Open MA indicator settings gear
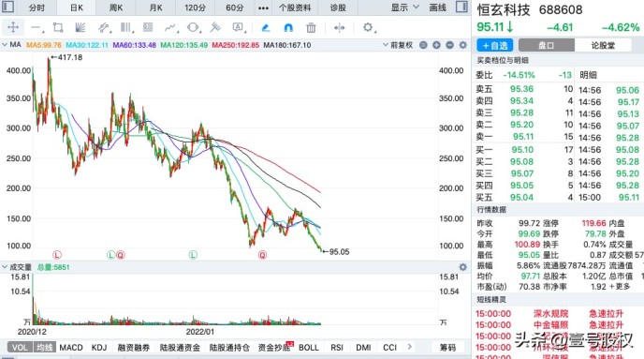The height and width of the screenshot is (359, 644). coord(462,45)
